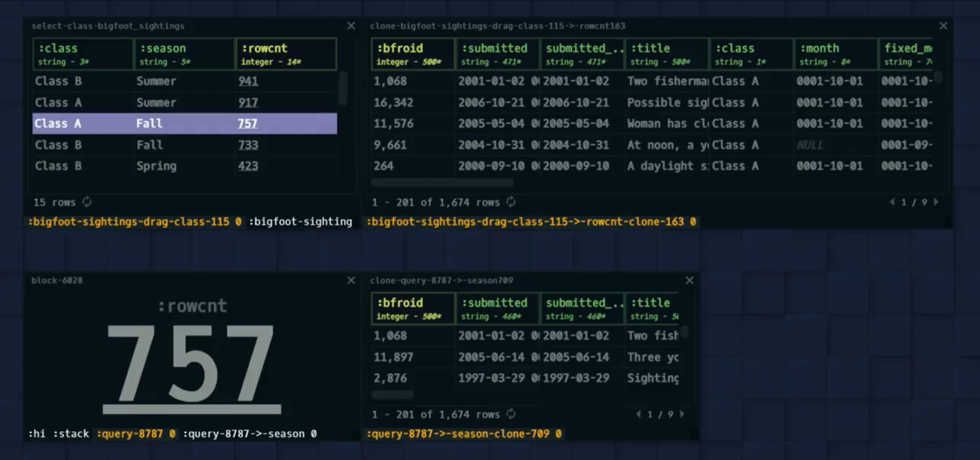Click the fixed_m column header
The width and height of the screenshot is (980, 460).
pyautogui.click(x=906, y=54)
